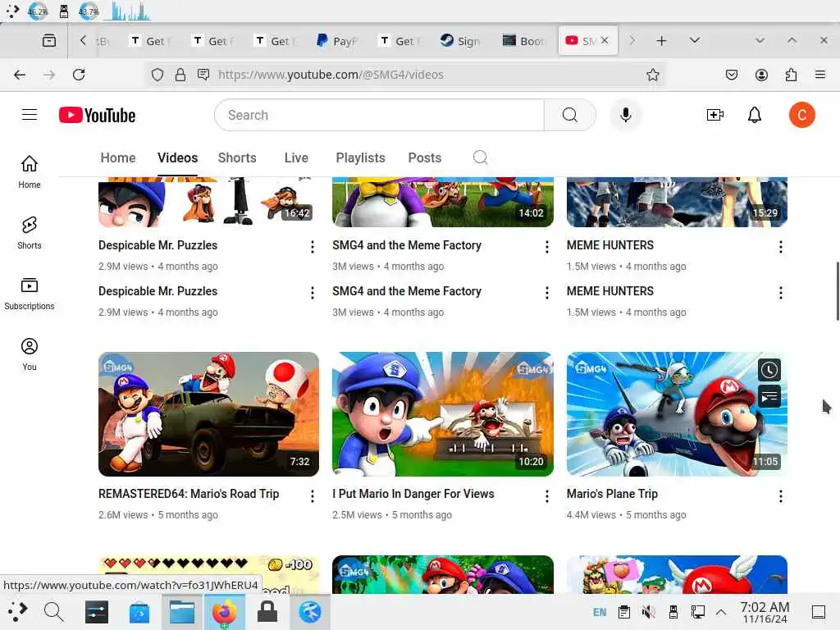Open second options menu for Meme Factory
This screenshot has height=630, width=840.
click(546, 293)
